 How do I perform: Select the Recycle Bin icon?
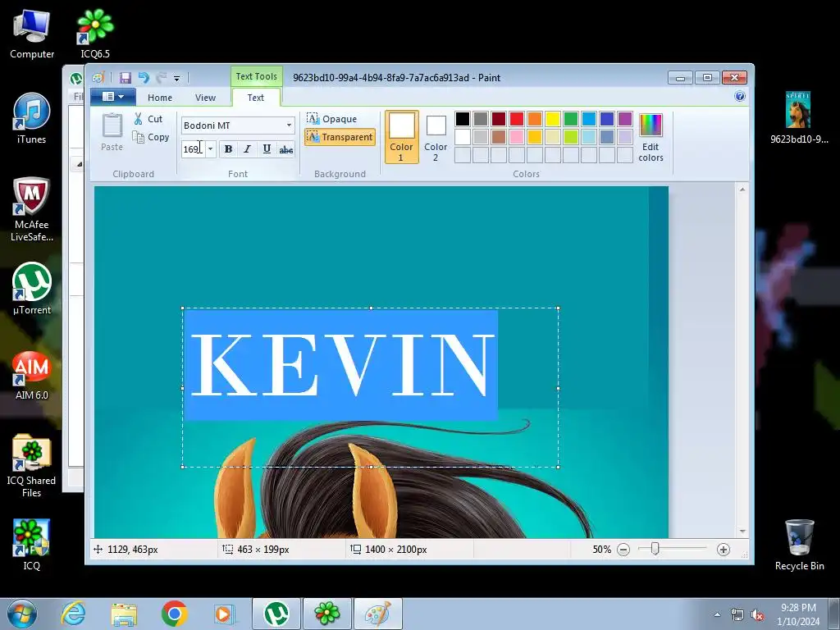tap(799, 545)
